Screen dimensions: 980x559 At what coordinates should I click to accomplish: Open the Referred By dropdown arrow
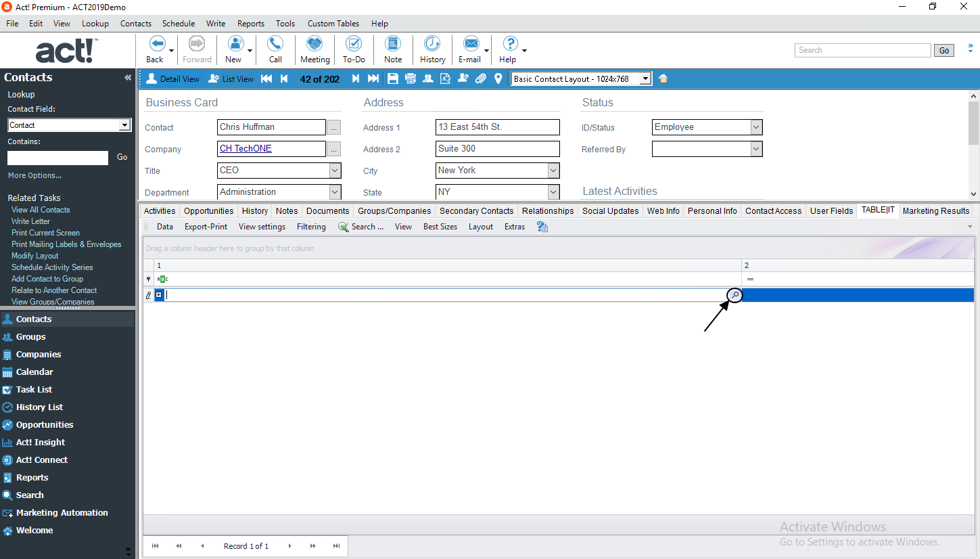756,149
